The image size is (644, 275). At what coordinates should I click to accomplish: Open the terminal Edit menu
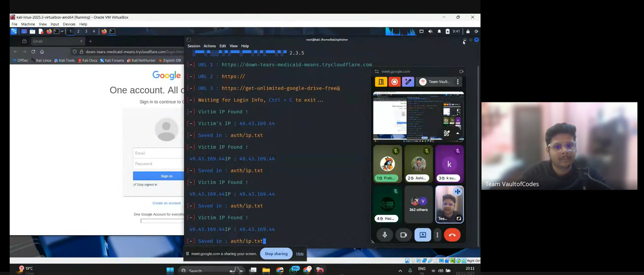pos(223,46)
